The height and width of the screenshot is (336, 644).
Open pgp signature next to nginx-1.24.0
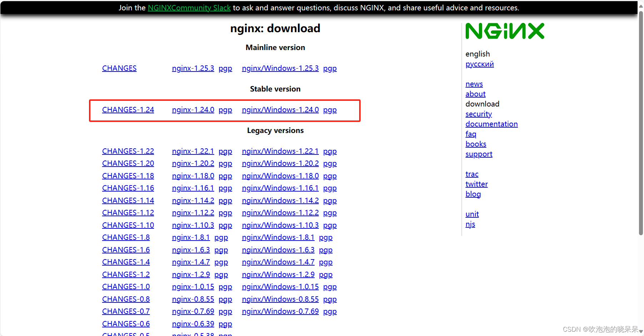tap(225, 110)
